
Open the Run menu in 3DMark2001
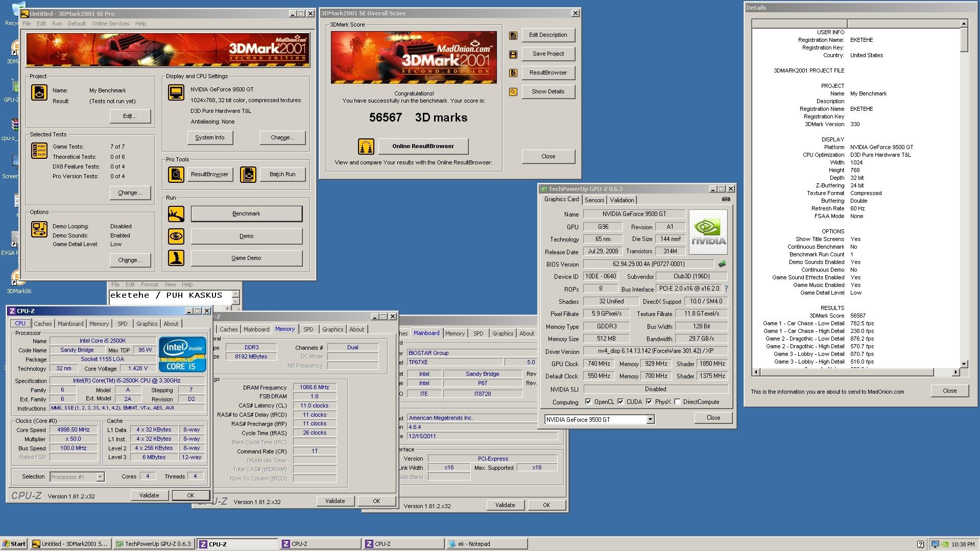click(57, 23)
